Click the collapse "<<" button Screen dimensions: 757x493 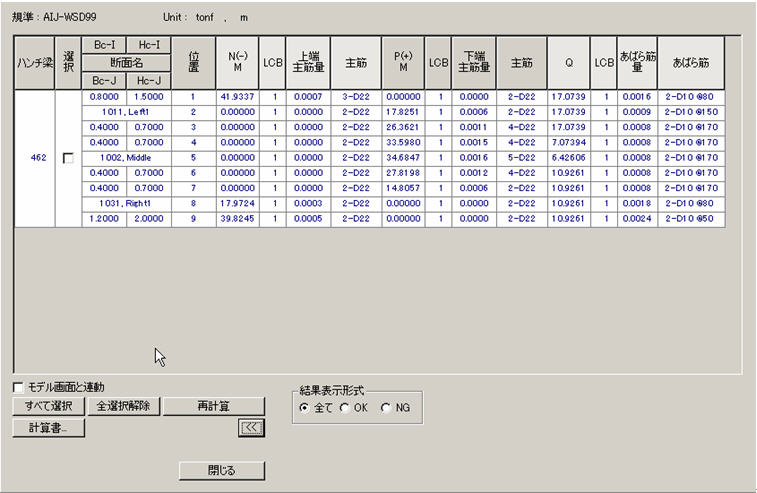coord(250,428)
